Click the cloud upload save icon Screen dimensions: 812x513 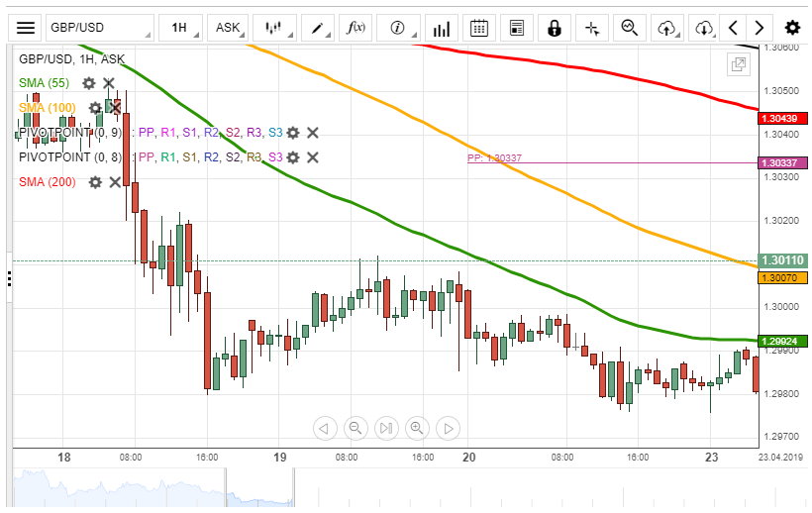tap(667, 28)
